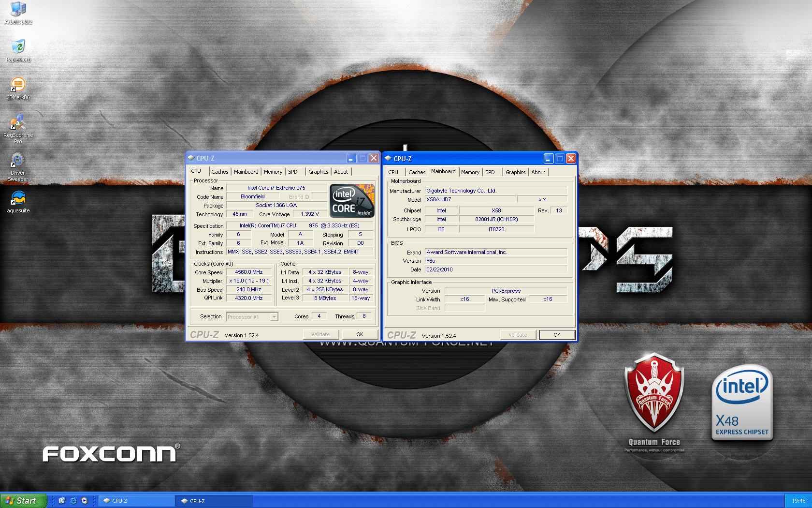
Task: Click the Show Desktop quick launch icon
Action: tap(62, 501)
